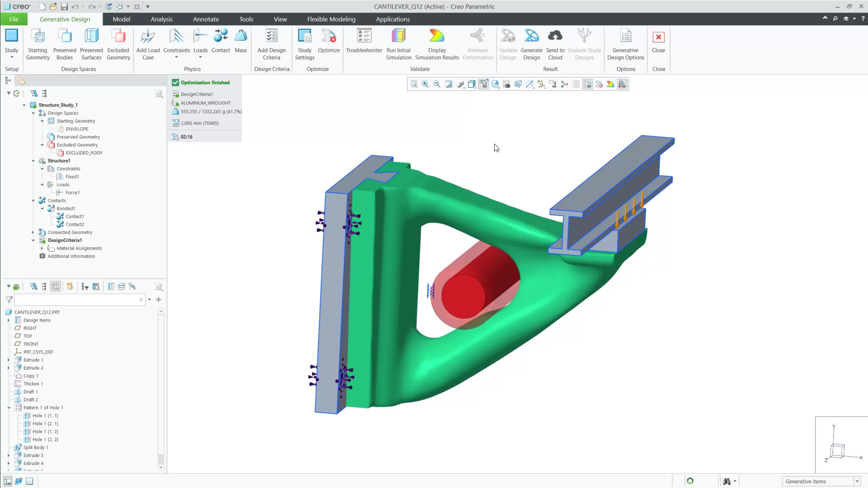Screen dimensions: 868x488
Task: Select the Starting Geometry tool
Action: [x=38, y=43]
